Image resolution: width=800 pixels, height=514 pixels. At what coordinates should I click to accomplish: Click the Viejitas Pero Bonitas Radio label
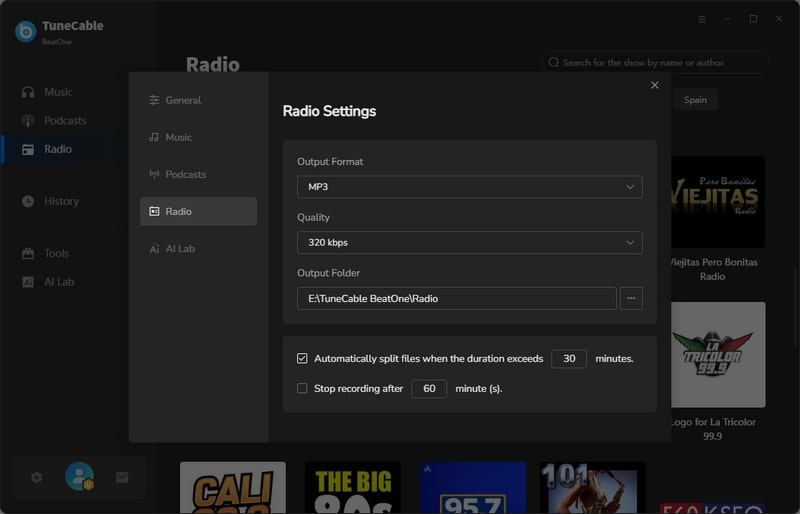click(713, 269)
